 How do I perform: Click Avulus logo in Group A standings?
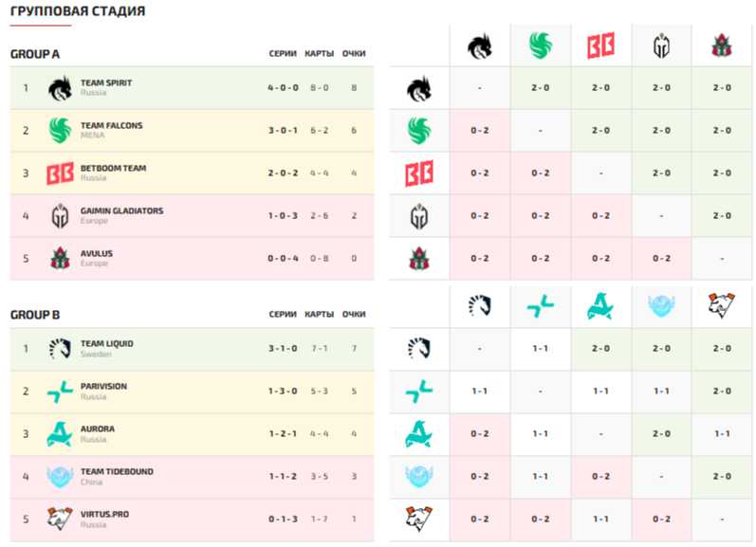(x=60, y=259)
